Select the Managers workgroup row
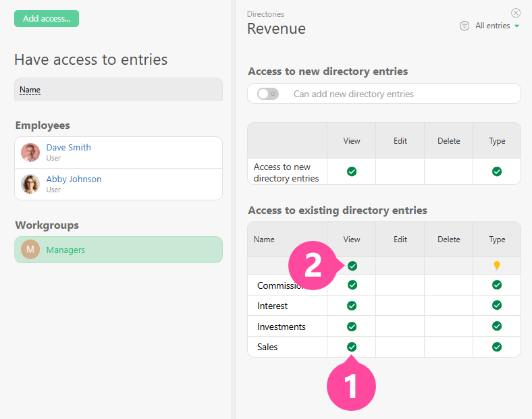The image size is (532, 419). [x=118, y=250]
